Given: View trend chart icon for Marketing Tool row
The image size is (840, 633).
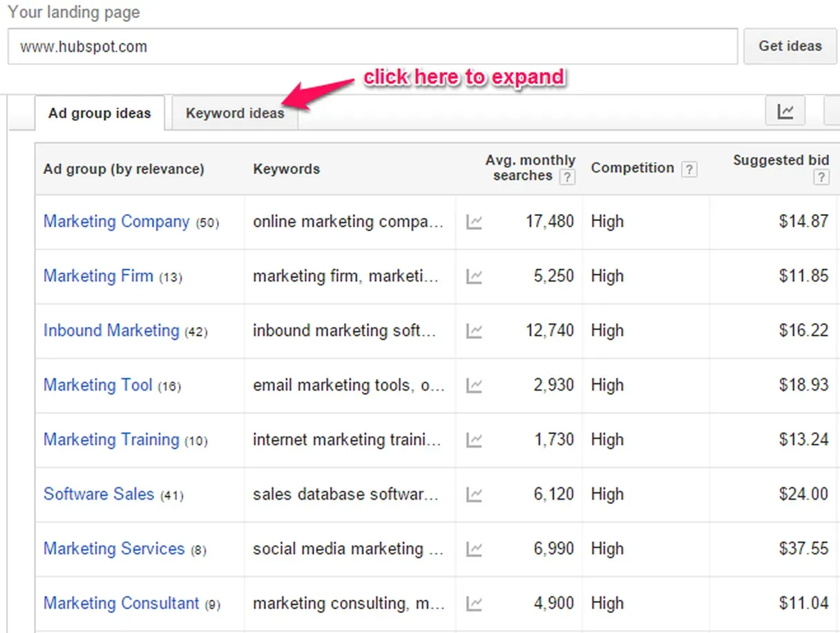Looking at the screenshot, I should click(474, 385).
